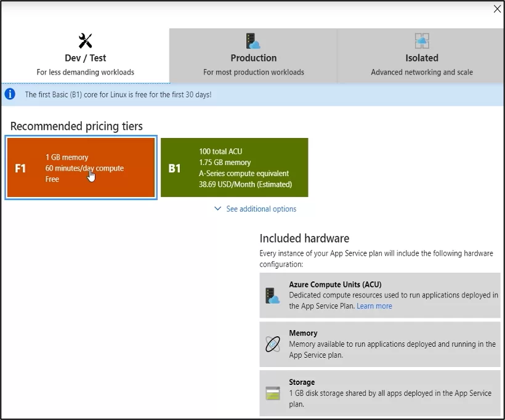Choose the F1 free pricing tier card
Image resolution: width=505 pixels, height=420 pixels.
click(81, 168)
